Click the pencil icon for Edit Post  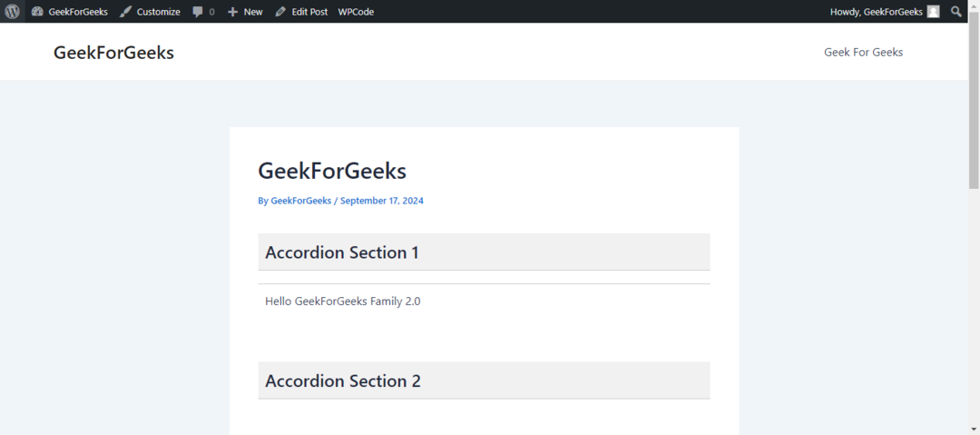(x=280, y=11)
